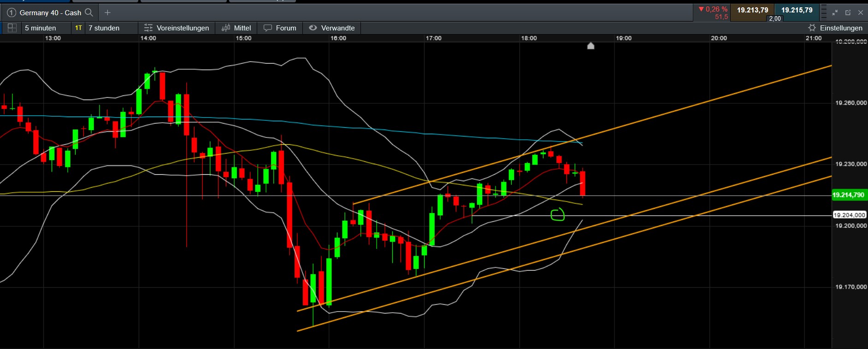
Task: Click the sell price 19.213,79
Action: (753, 10)
